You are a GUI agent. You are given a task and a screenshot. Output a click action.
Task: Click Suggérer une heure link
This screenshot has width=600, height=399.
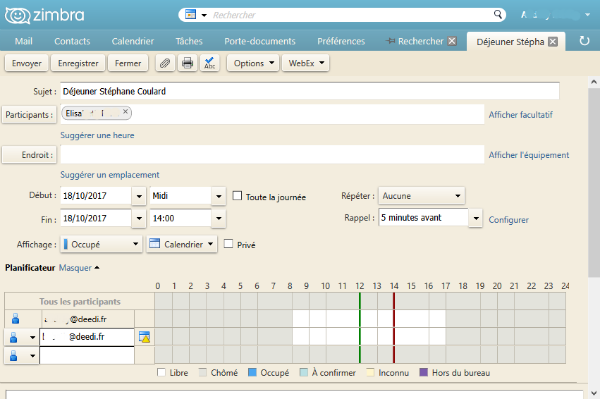(x=97, y=135)
